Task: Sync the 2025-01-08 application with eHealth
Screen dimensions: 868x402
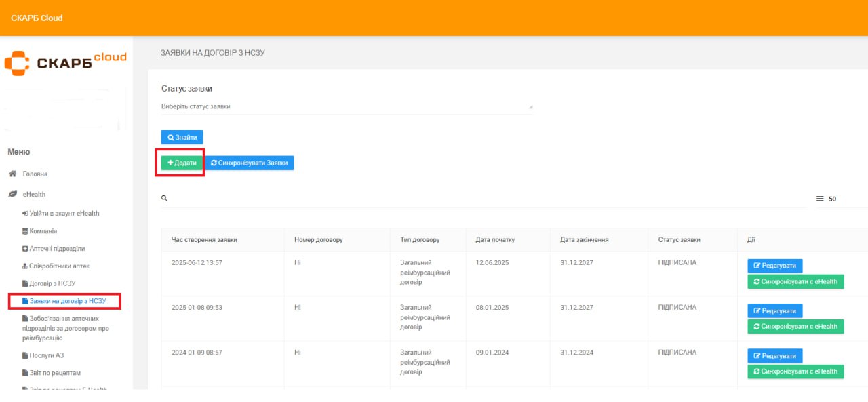Action: point(795,327)
